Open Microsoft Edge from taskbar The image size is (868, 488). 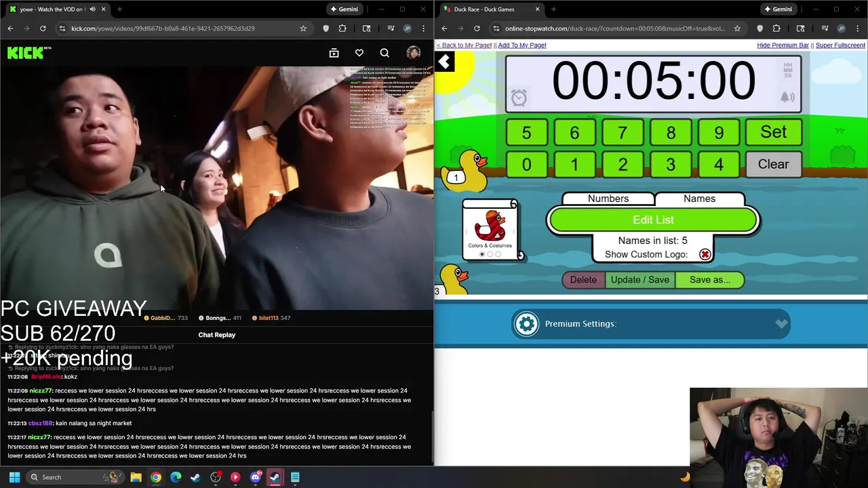(x=176, y=477)
